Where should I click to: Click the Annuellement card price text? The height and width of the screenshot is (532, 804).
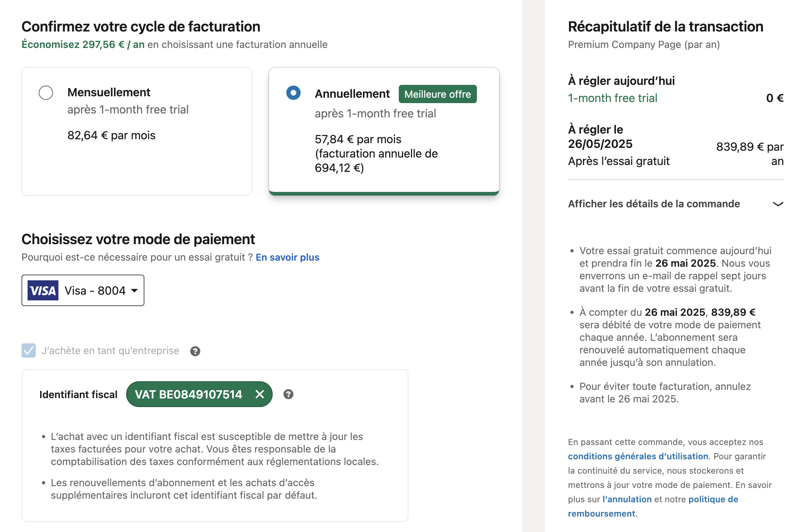[376, 154]
